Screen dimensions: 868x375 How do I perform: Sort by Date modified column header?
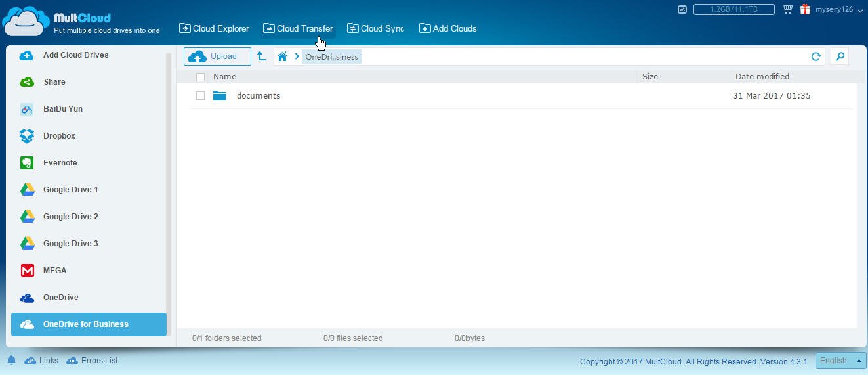tap(762, 77)
